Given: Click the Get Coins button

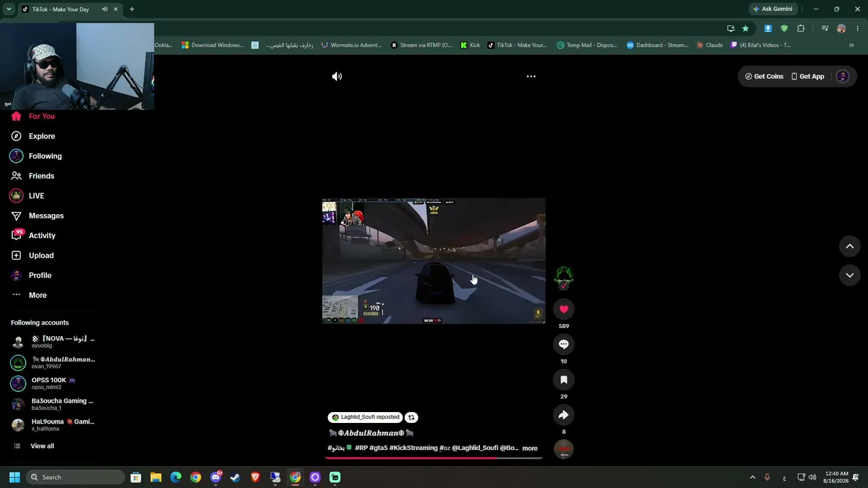Looking at the screenshot, I should click(764, 77).
